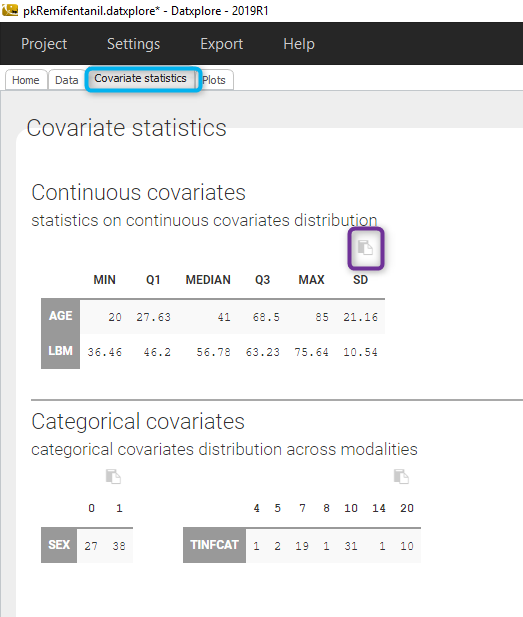This screenshot has width=523, height=617.
Task: Click the MEDIAN column header
Action: [x=208, y=280]
